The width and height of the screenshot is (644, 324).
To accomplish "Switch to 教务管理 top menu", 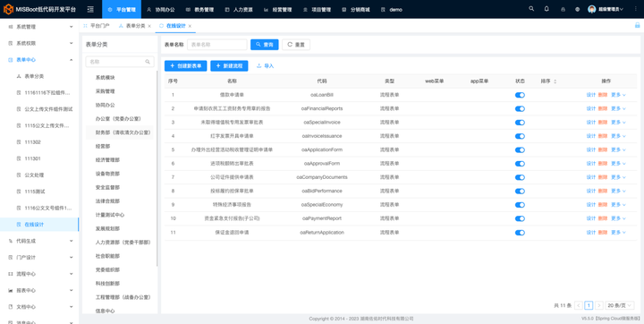I will click(x=199, y=9).
